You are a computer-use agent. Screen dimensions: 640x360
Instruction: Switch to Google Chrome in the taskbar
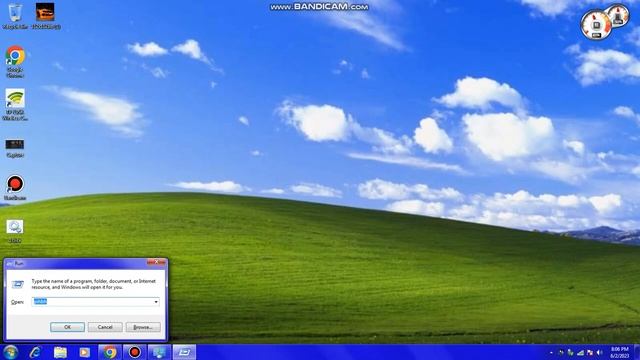coord(109,352)
